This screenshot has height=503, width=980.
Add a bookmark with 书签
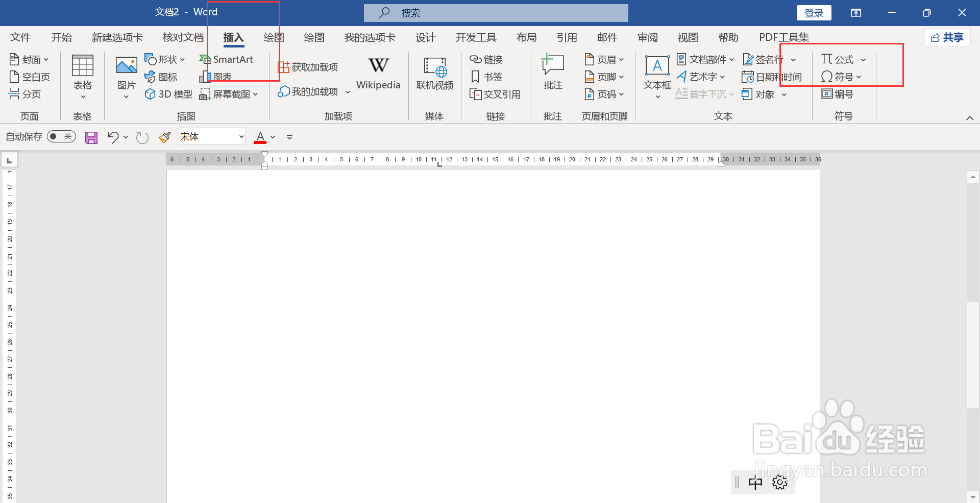[x=486, y=77]
